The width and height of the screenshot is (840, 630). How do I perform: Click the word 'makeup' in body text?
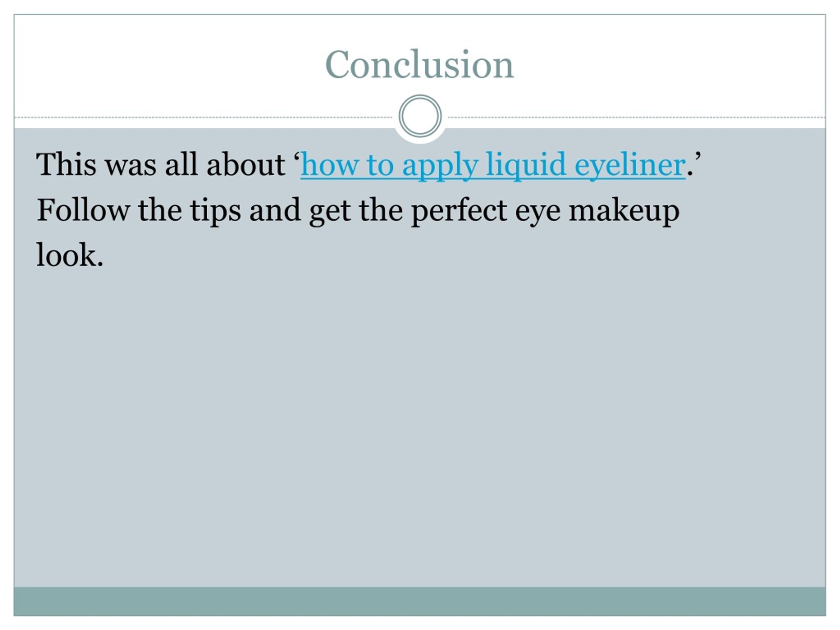click(624, 211)
